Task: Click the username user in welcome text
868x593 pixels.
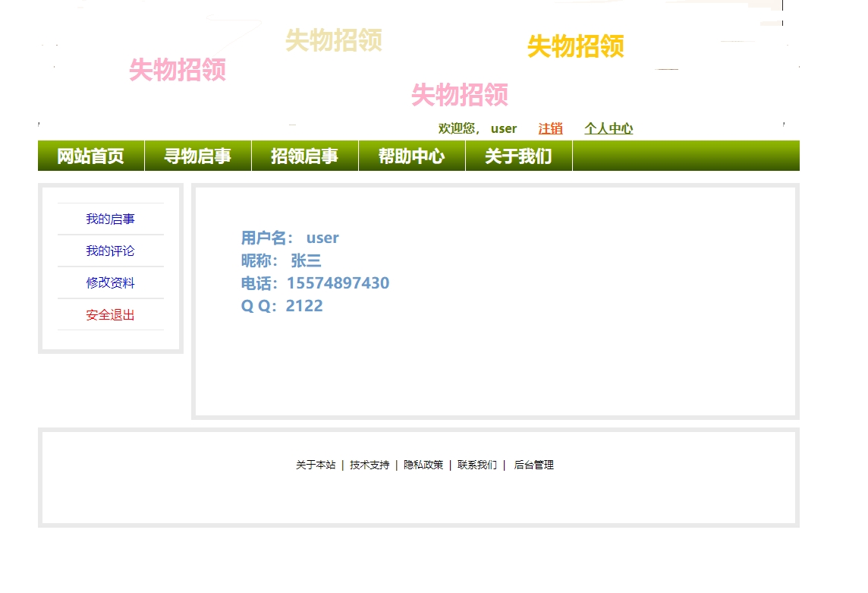Action: [503, 128]
